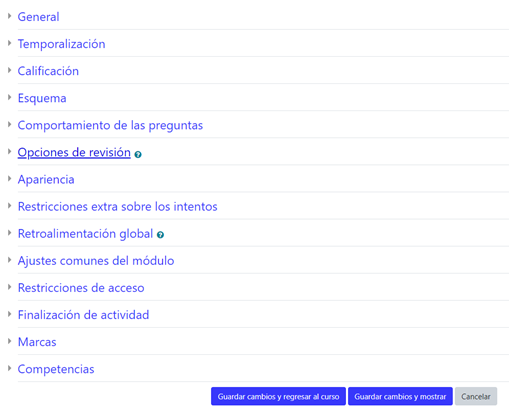Open the General section link

(38, 17)
